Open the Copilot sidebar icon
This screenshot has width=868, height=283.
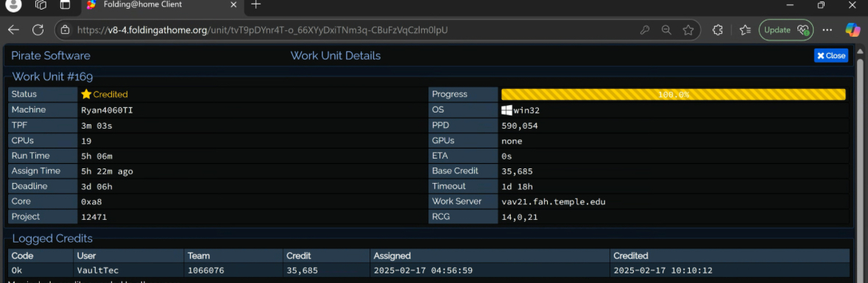coord(853,30)
